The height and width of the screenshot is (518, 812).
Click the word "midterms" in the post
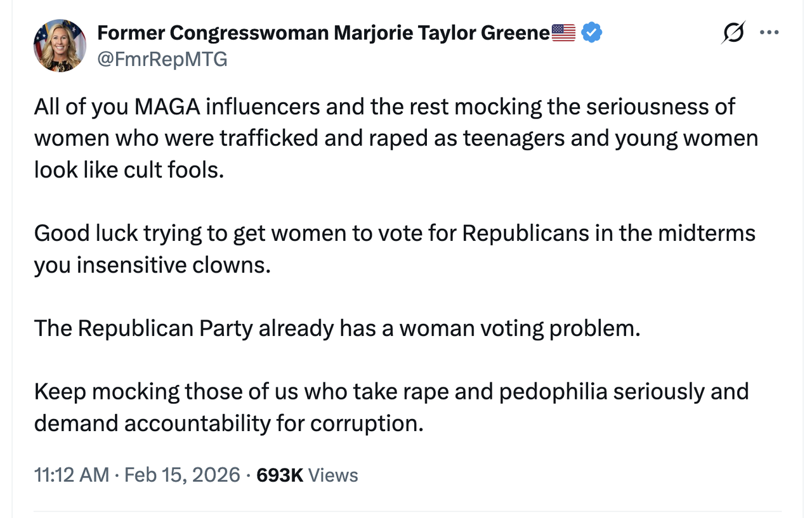click(707, 233)
